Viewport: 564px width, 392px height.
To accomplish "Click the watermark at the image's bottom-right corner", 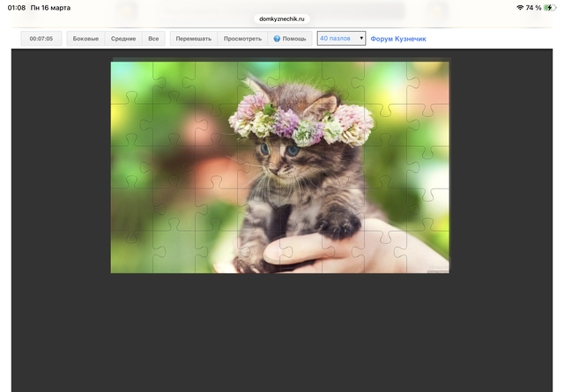I will pyautogui.click(x=437, y=270).
